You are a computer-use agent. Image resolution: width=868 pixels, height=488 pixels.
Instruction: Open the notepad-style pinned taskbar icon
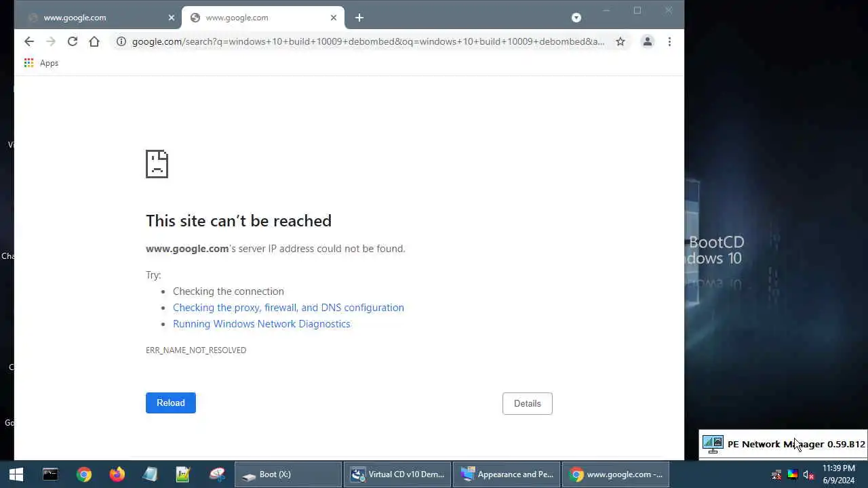(150, 474)
